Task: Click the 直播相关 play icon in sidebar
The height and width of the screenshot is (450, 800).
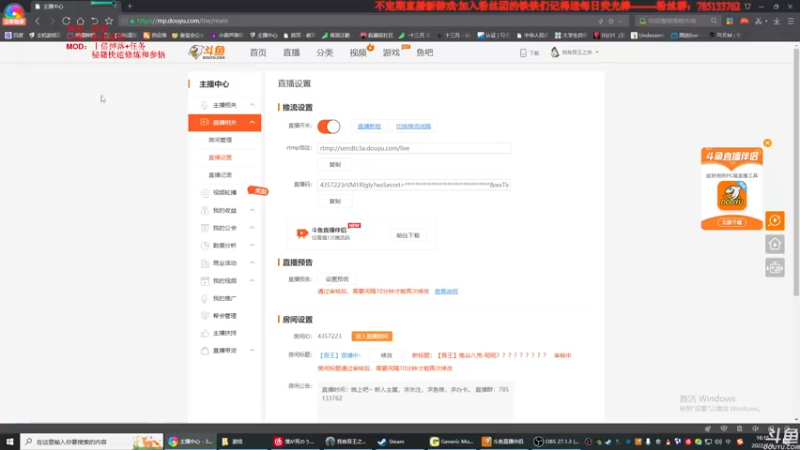Action: tap(204, 122)
